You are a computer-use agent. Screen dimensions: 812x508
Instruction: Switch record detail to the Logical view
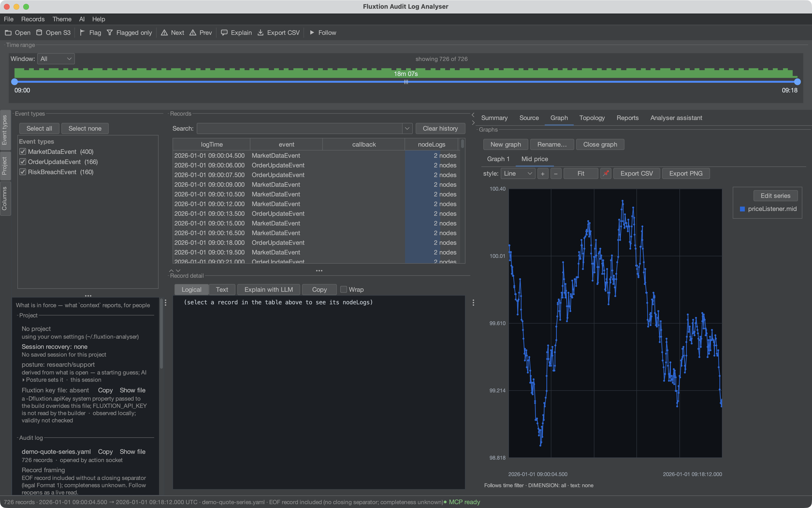pyautogui.click(x=192, y=289)
